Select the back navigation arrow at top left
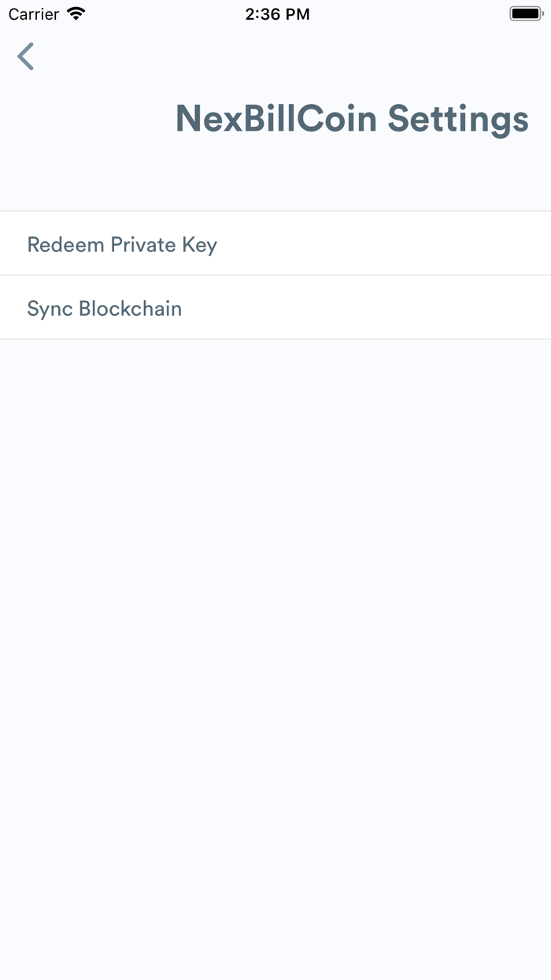The image size is (551, 980). [26, 56]
